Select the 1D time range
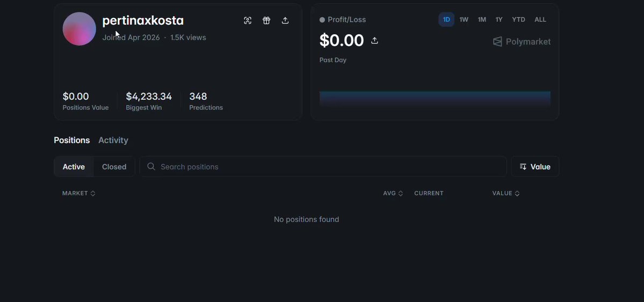This screenshot has height=302, width=644. coord(446,20)
